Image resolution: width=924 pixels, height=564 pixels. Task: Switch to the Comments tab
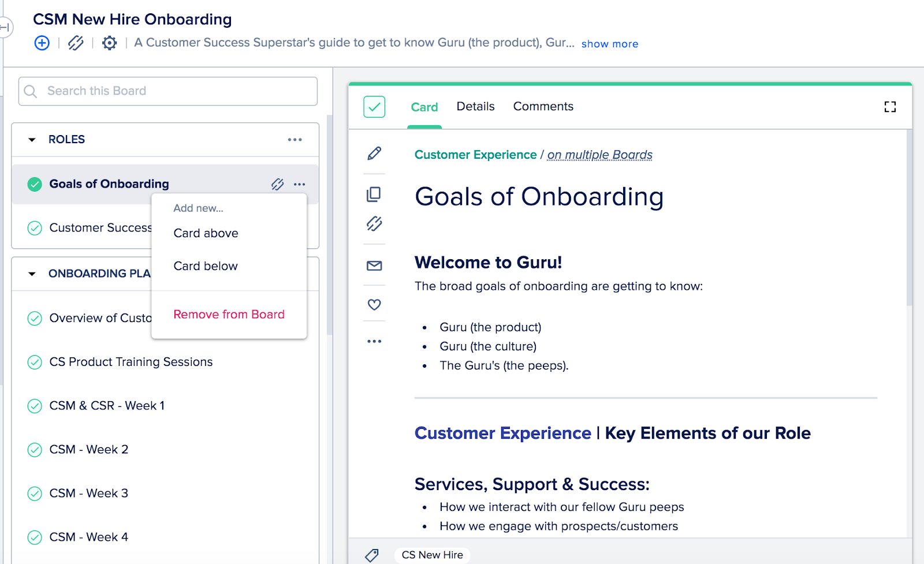coord(543,106)
